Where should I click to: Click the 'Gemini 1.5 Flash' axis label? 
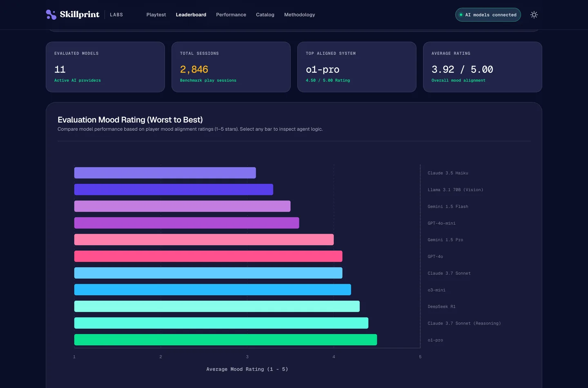[x=448, y=207]
